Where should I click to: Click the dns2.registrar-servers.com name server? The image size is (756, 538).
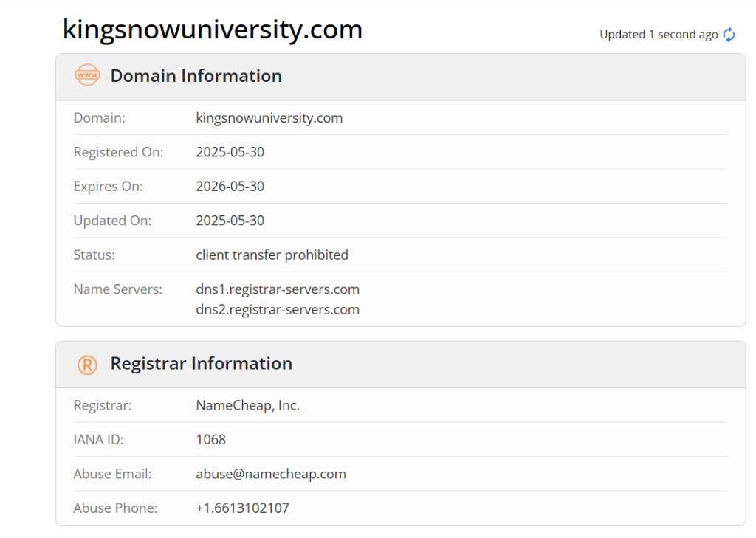278,309
